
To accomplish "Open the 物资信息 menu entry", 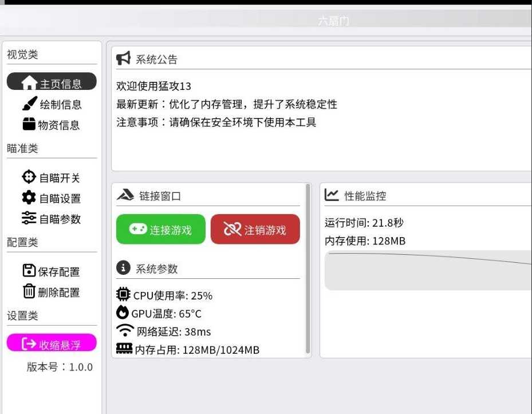I will (52, 124).
